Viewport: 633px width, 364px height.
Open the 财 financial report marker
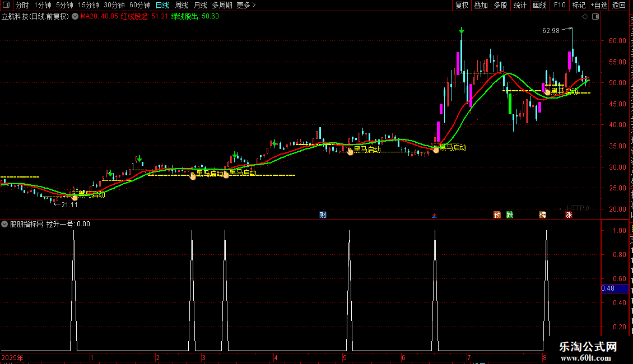pyautogui.click(x=323, y=214)
